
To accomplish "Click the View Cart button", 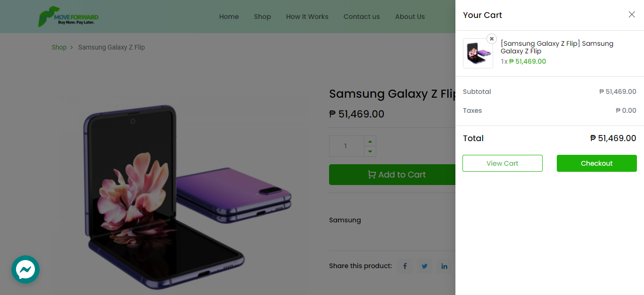I will (502, 163).
